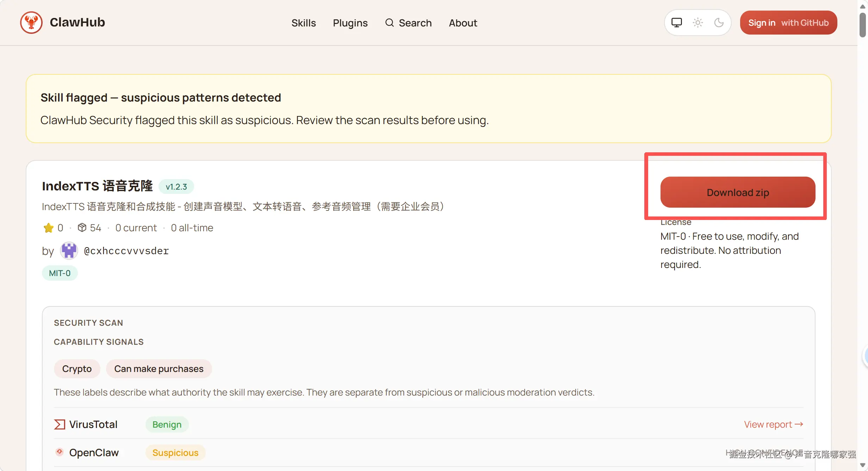Open the Plugins menu item

pyautogui.click(x=350, y=23)
